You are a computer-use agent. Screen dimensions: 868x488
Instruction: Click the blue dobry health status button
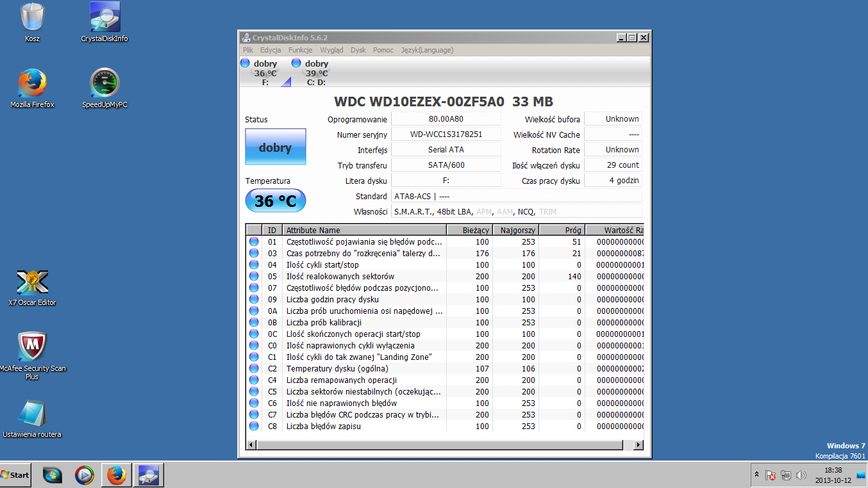pyautogui.click(x=276, y=147)
